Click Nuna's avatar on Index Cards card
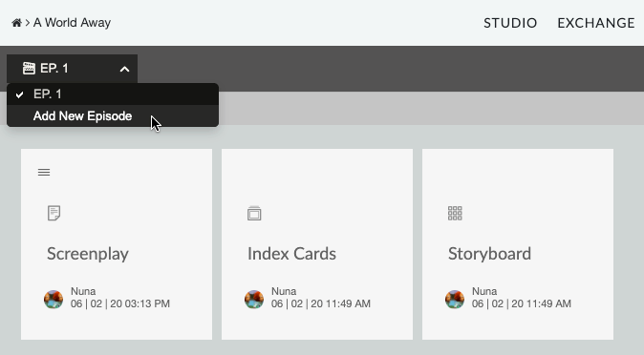This screenshot has width=644, height=355. [254, 300]
